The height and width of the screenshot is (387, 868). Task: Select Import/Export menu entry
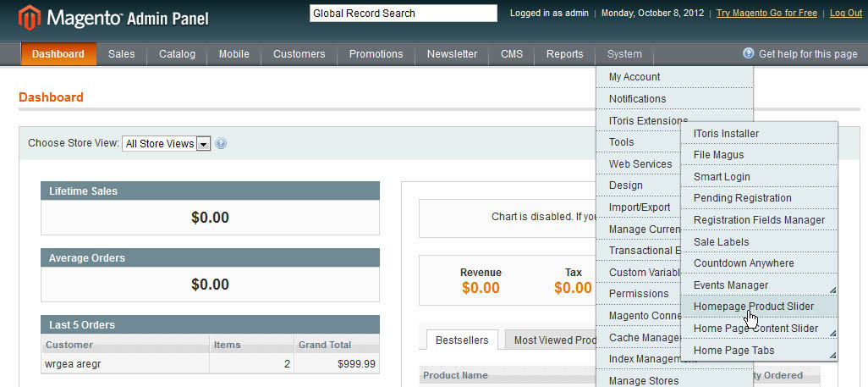[640, 207]
